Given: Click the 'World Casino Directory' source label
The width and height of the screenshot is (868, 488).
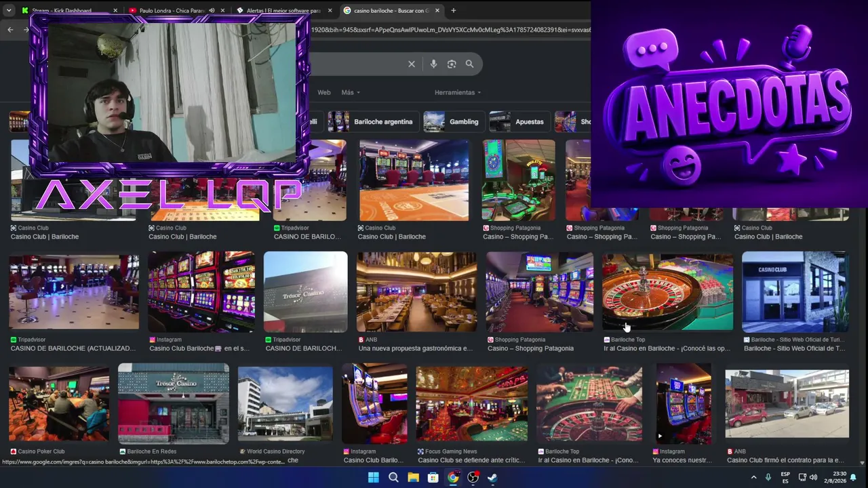Looking at the screenshot, I should click(x=275, y=451).
